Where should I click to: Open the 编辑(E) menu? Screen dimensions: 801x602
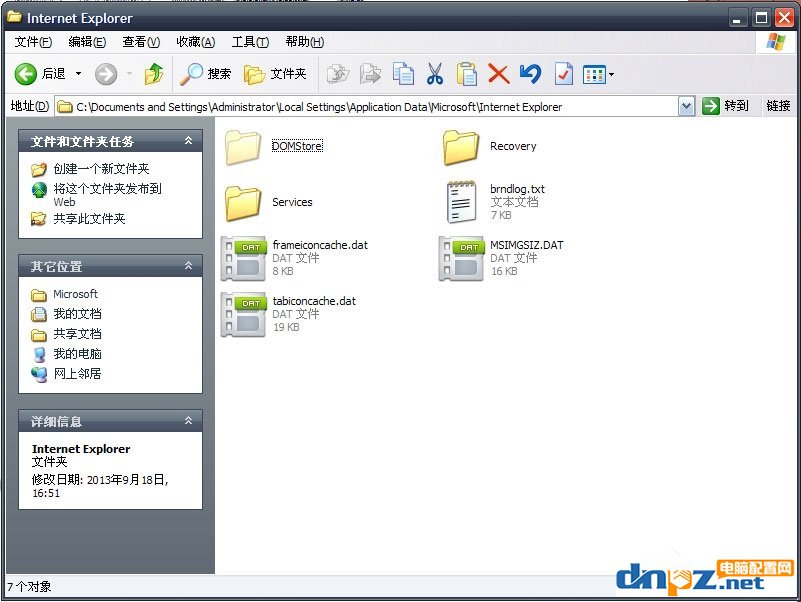[87, 42]
